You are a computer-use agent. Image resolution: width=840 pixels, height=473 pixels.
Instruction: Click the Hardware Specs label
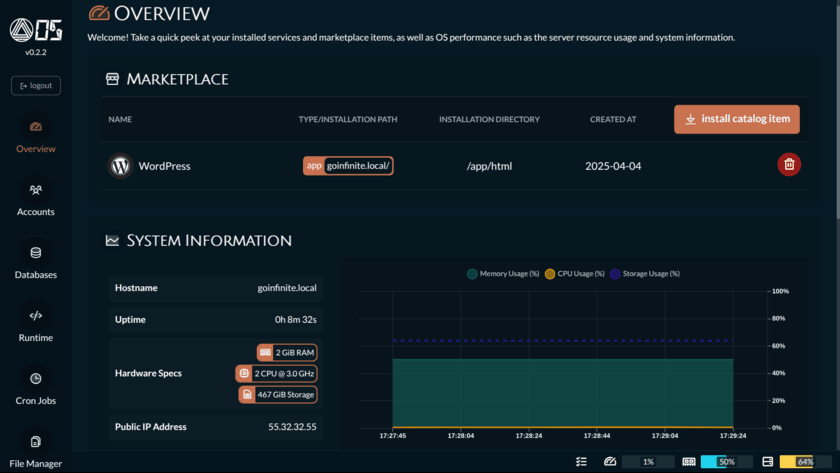coord(148,373)
